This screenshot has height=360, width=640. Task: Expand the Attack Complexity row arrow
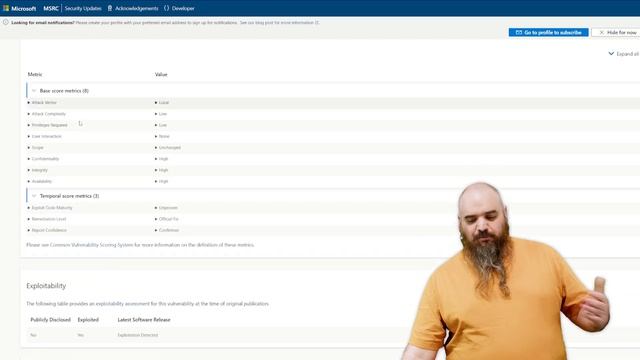pyautogui.click(x=29, y=114)
